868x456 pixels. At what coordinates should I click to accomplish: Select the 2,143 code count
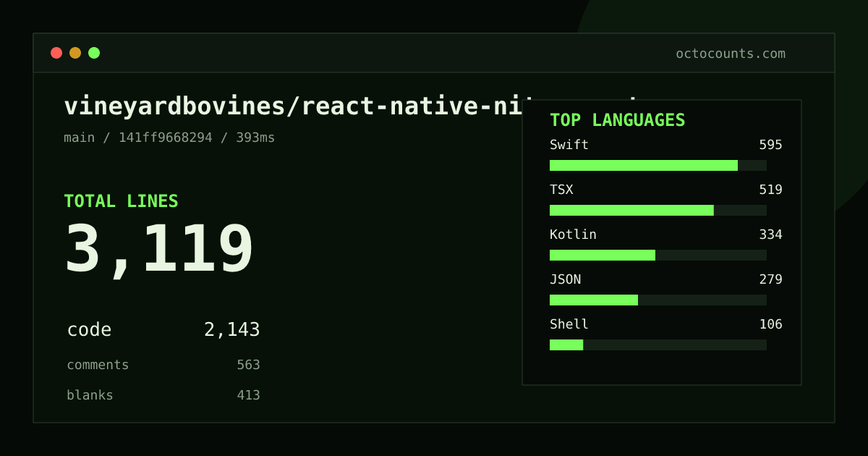pyautogui.click(x=232, y=330)
